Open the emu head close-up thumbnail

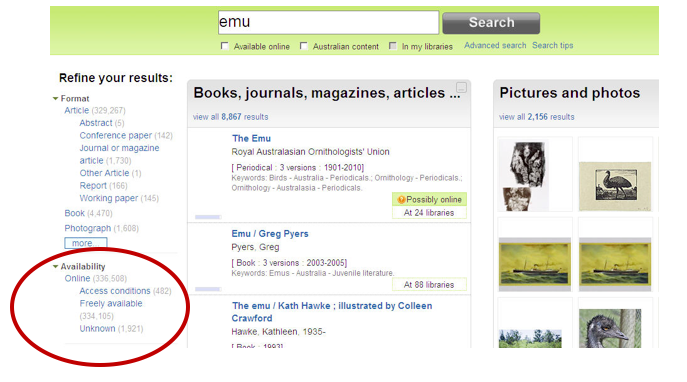[x=609, y=329]
